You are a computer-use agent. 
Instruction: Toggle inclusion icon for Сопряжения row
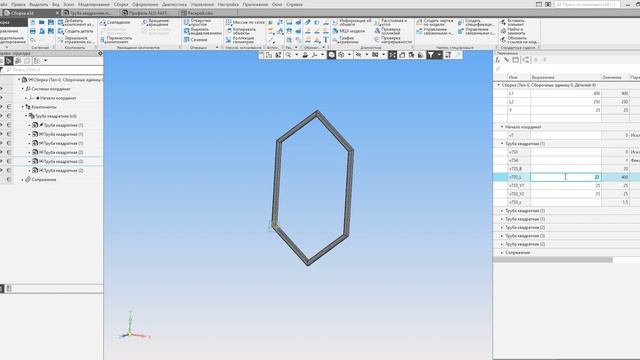(9, 180)
